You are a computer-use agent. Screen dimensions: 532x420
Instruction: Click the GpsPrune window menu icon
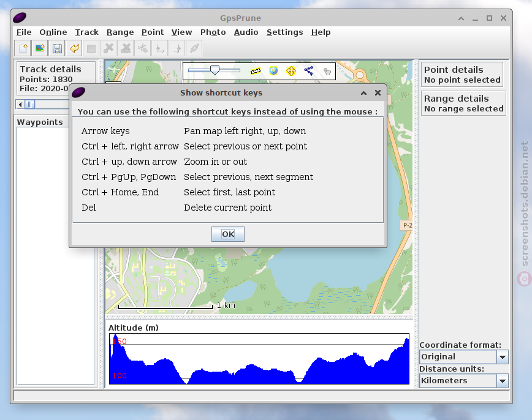click(20, 18)
